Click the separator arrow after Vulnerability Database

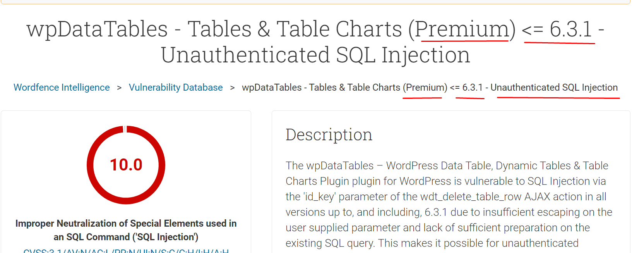click(x=232, y=88)
